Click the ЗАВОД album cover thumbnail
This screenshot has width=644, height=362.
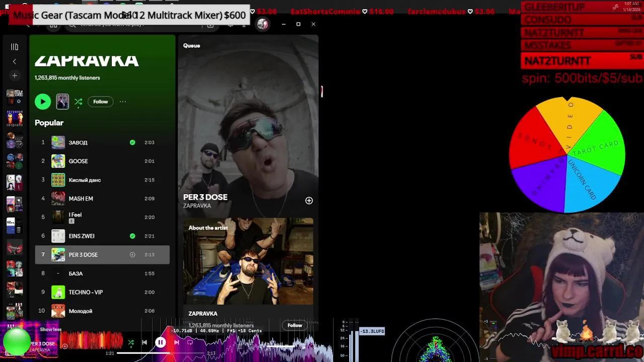pos(58,142)
